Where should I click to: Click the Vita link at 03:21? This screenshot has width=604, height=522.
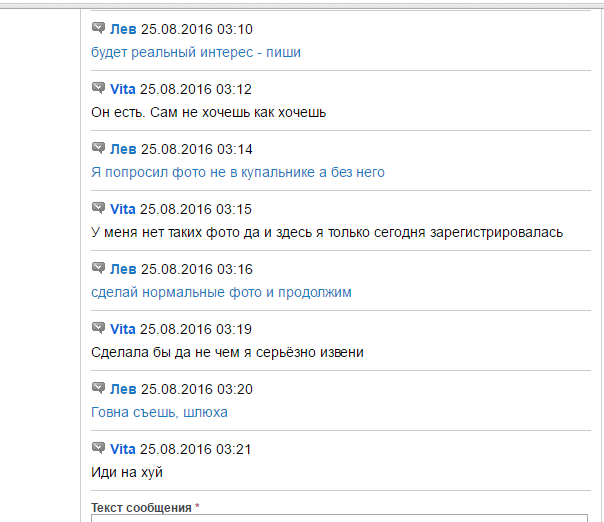[122, 449]
